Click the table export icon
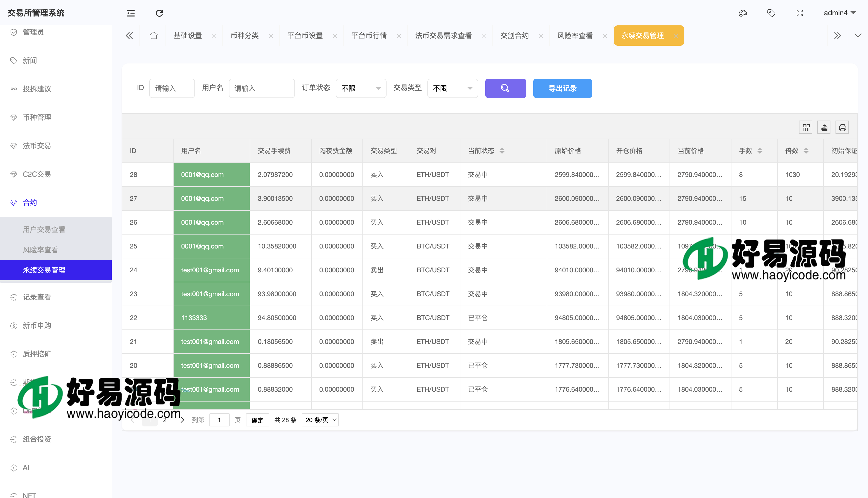The height and width of the screenshot is (498, 868). [x=824, y=128]
